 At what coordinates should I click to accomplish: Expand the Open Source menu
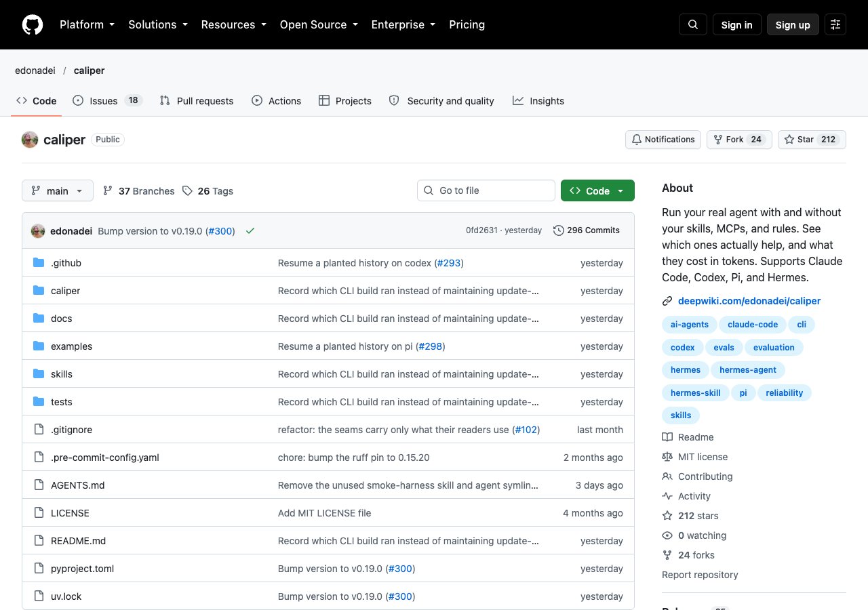318,24
